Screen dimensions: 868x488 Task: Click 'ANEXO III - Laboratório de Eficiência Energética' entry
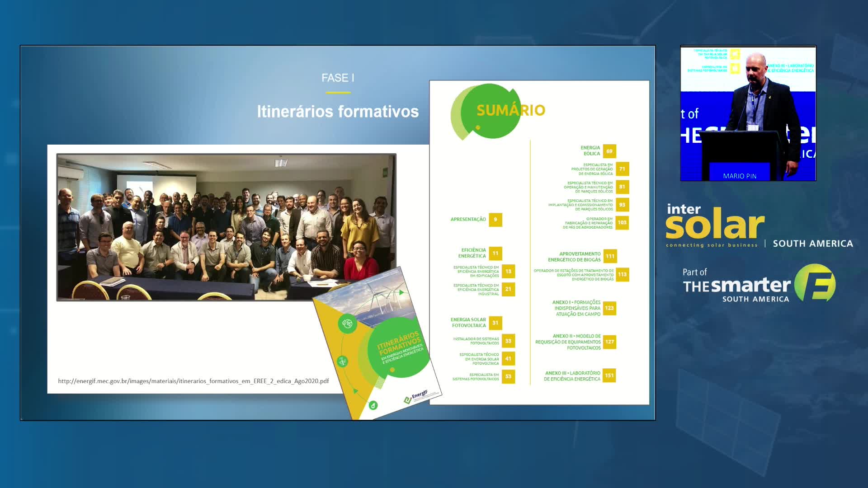pyautogui.click(x=572, y=376)
